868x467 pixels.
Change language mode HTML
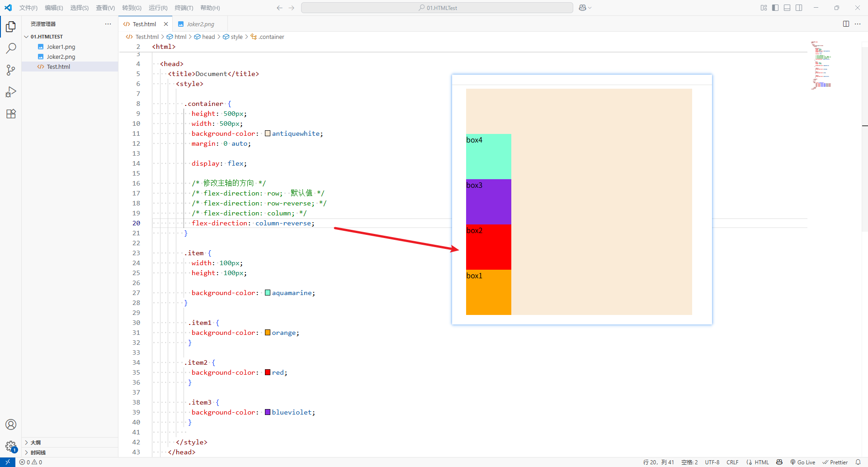762,462
